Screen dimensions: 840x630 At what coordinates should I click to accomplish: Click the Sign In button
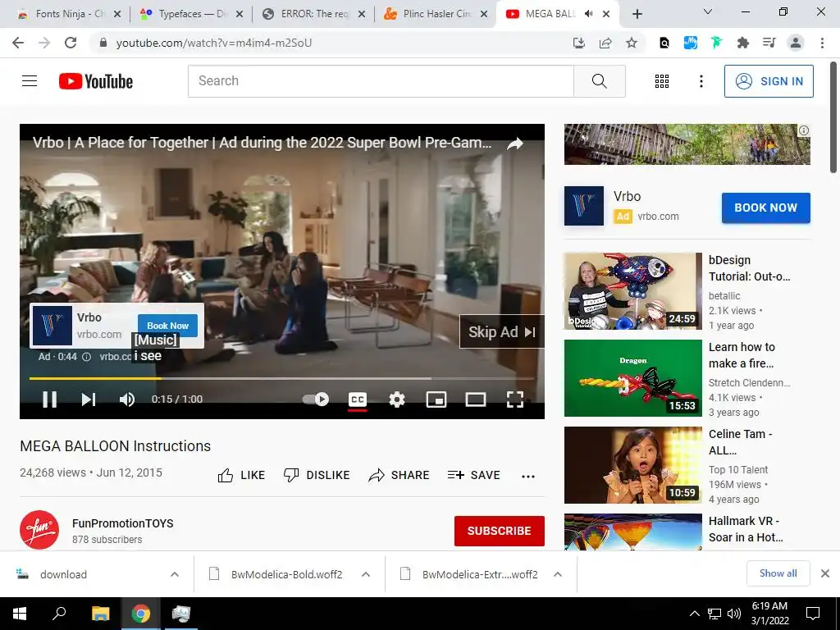pyautogui.click(x=769, y=81)
